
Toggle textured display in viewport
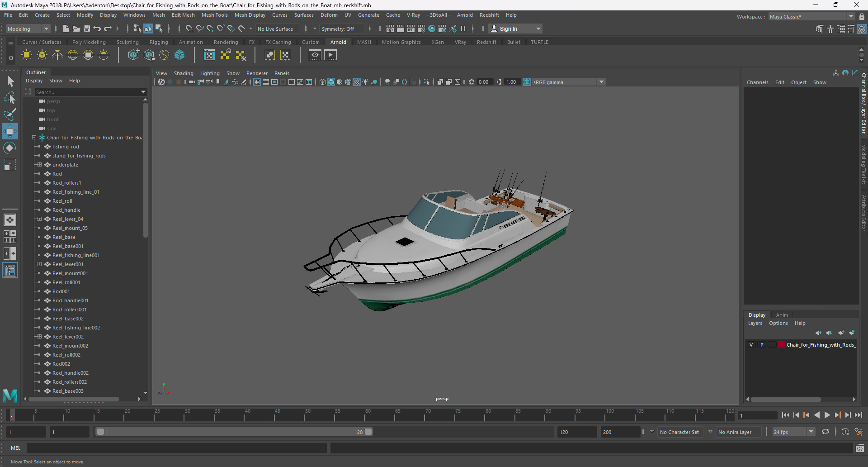[x=357, y=82]
